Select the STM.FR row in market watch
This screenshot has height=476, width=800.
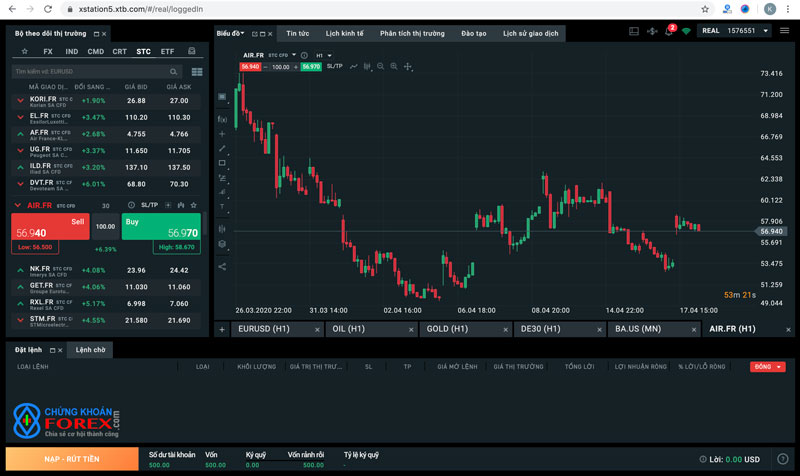pyautogui.click(x=106, y=320)
